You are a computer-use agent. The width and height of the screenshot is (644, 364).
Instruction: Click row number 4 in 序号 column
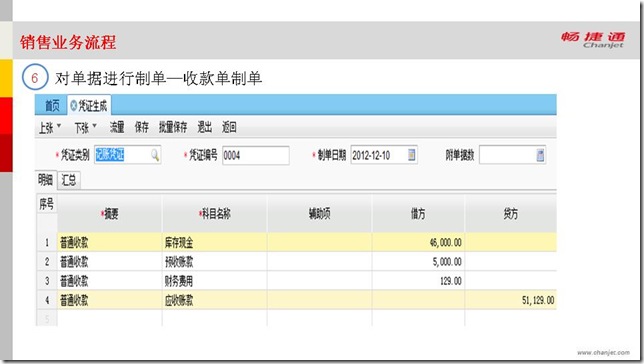(x=47, y=300)
